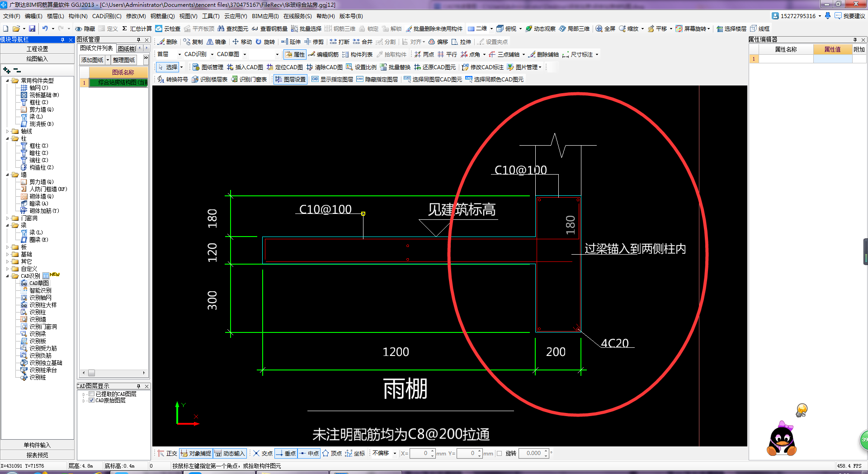Toggle 对象捕捉 object snap
The height and width of the screenshot is (474, 868).
(x=196, y=453)
